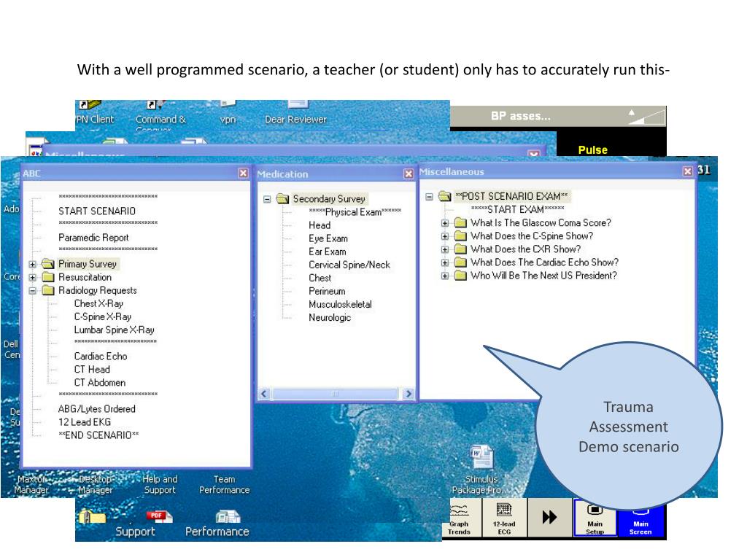Select Paramedic Report item

pos(93,238)
